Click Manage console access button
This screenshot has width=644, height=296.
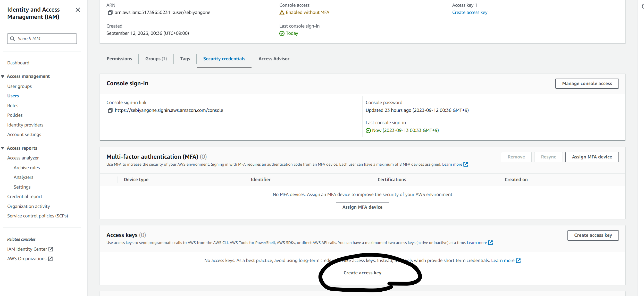pyautogui.click(x=587, y=83)
